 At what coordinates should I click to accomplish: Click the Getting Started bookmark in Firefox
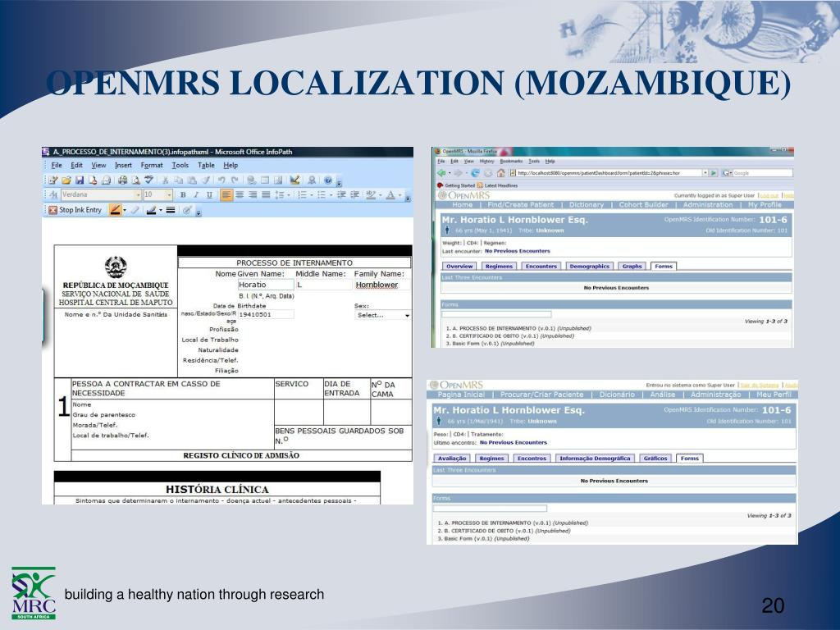click(x=455, y=185)
